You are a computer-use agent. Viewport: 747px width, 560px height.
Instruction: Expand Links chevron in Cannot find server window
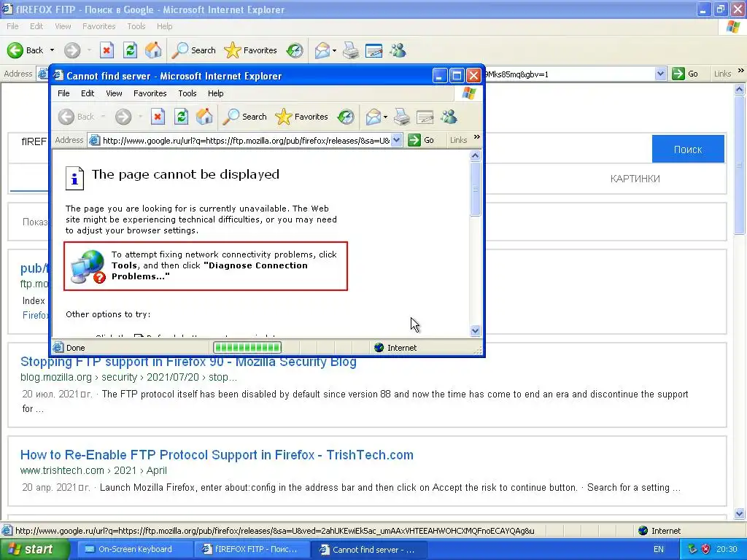pos(477,137)
